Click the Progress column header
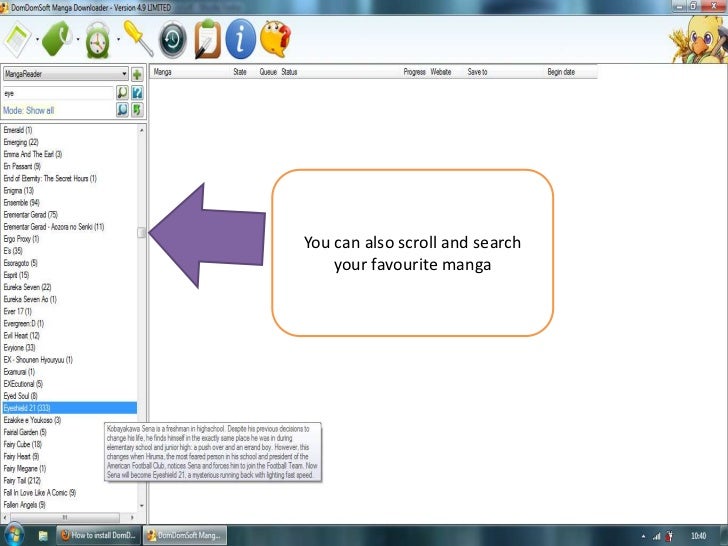This screenshot has width=728, height=546. pyautogui.click(x=414, y=72)
